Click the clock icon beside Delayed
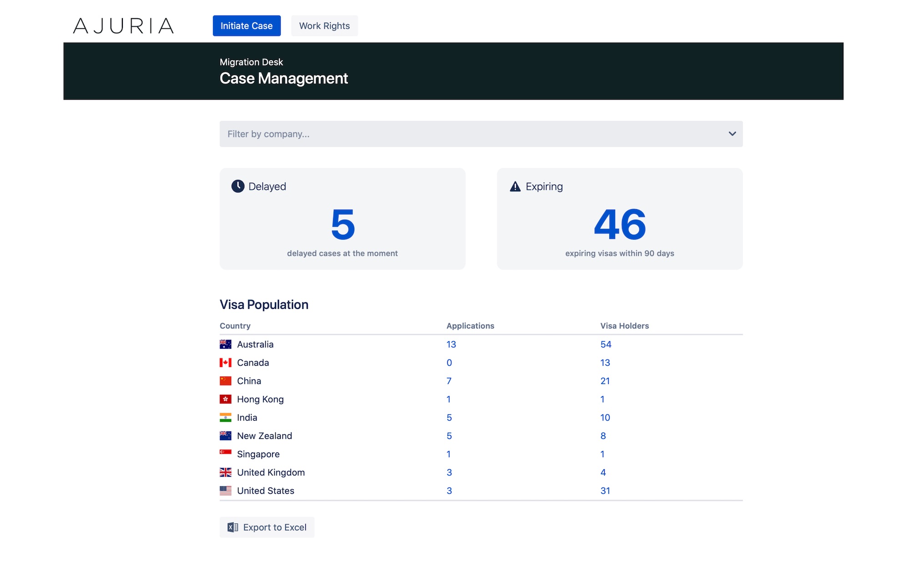910x588 pixels. (238, 186)
